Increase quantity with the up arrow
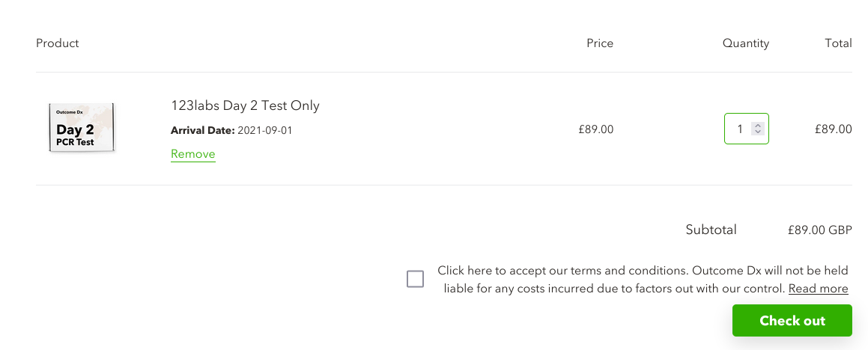Screen dimensions: 868x350 (x=759, y=126)
